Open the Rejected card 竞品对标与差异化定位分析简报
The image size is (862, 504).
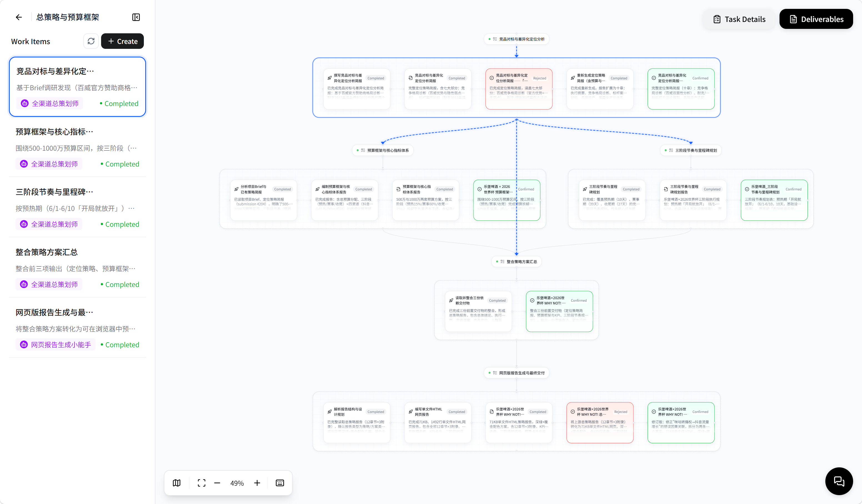coord(519,89)
